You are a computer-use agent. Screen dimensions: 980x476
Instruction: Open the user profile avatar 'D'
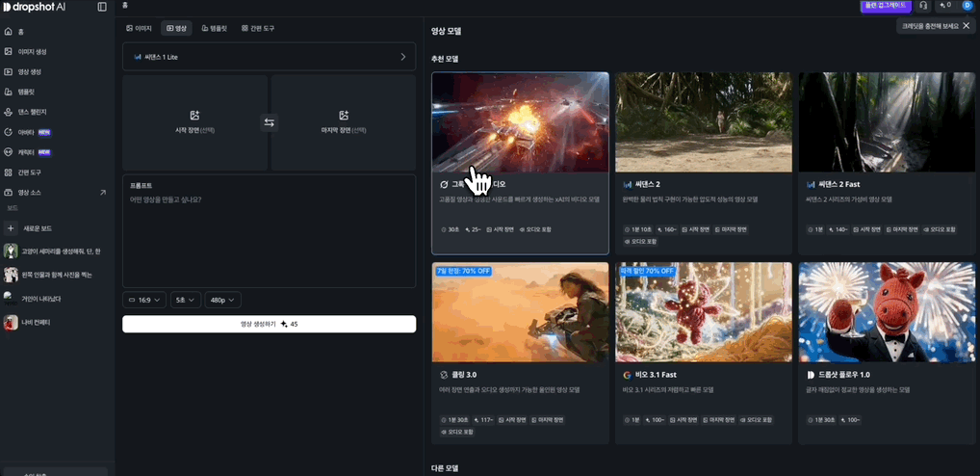967,6
